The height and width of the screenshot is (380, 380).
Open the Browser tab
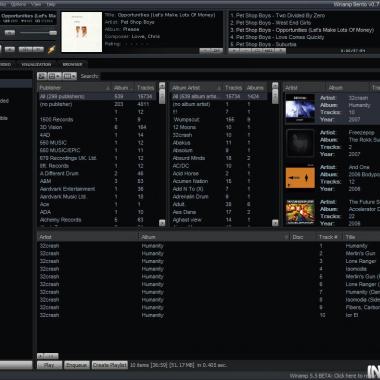72,64
